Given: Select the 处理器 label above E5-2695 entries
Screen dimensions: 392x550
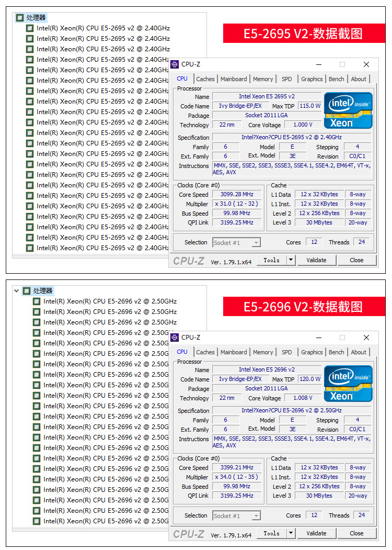Looking at the screenshot, I should pos(36,18).
